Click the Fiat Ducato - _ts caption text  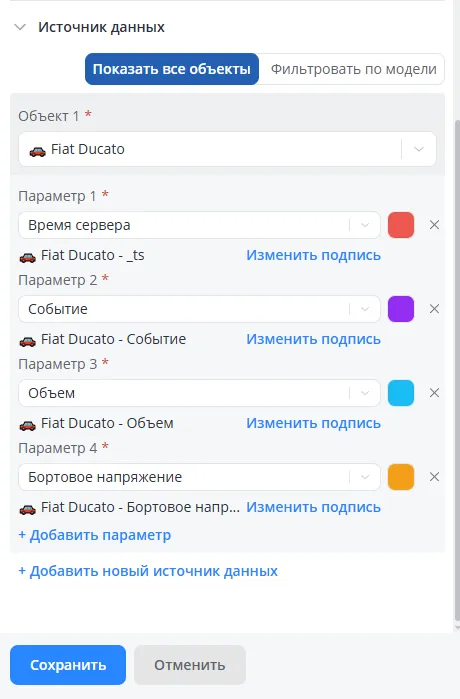click(x=93, y=255)
